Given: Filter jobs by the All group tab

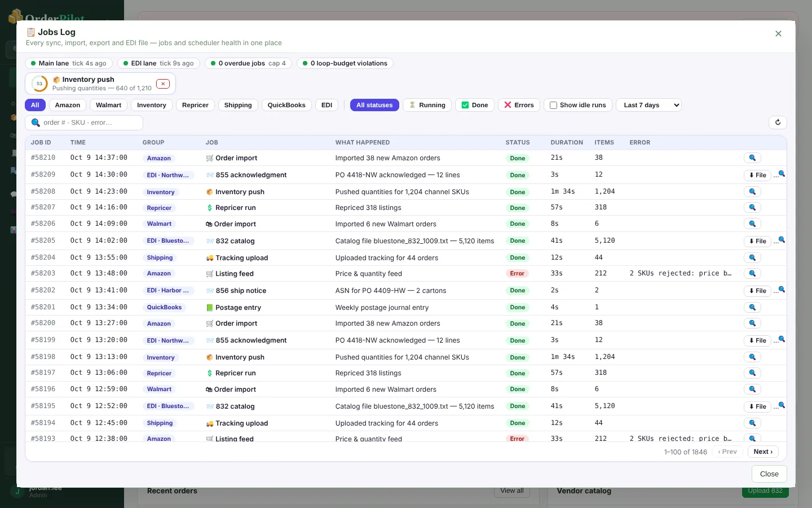Looking at the screenshot, I should click(35, 105).
